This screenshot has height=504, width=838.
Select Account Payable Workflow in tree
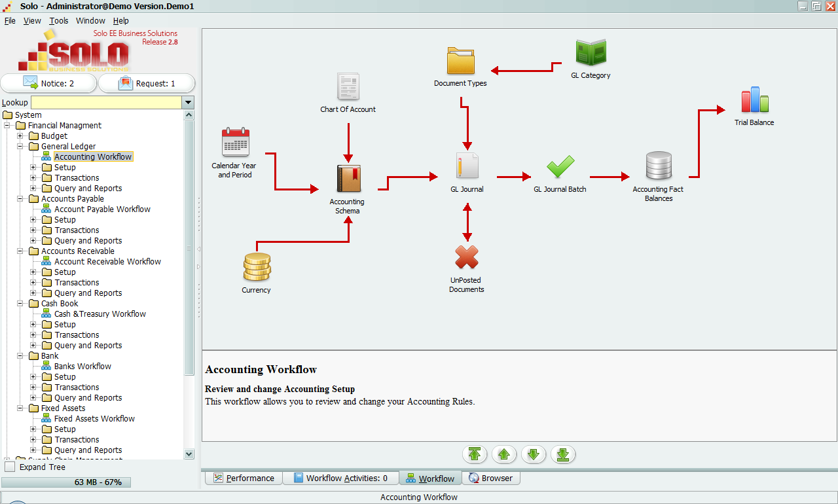(102, 209)
